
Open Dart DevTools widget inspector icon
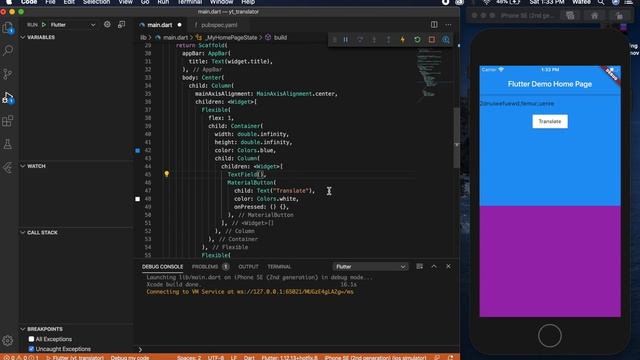(x=446, y=40)
